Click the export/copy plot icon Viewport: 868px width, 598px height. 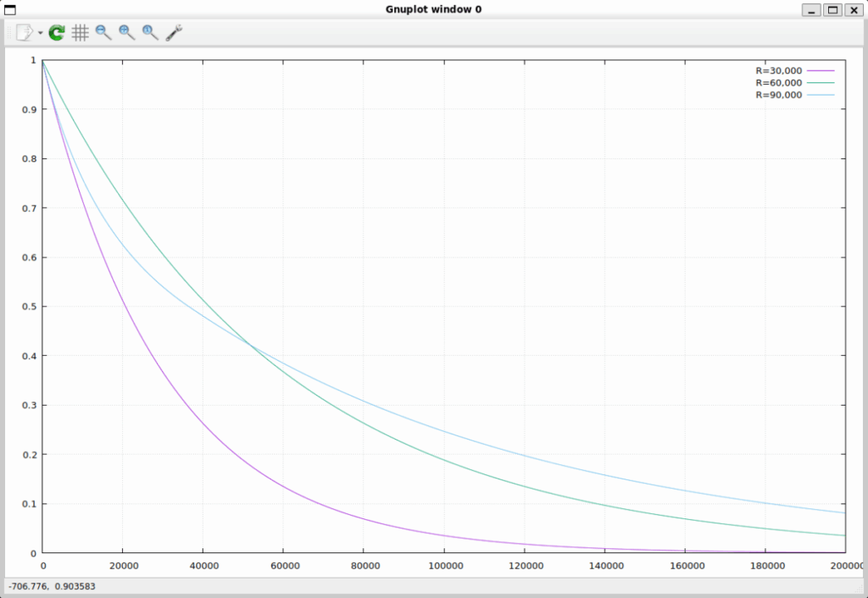click(x=24, y=33)
